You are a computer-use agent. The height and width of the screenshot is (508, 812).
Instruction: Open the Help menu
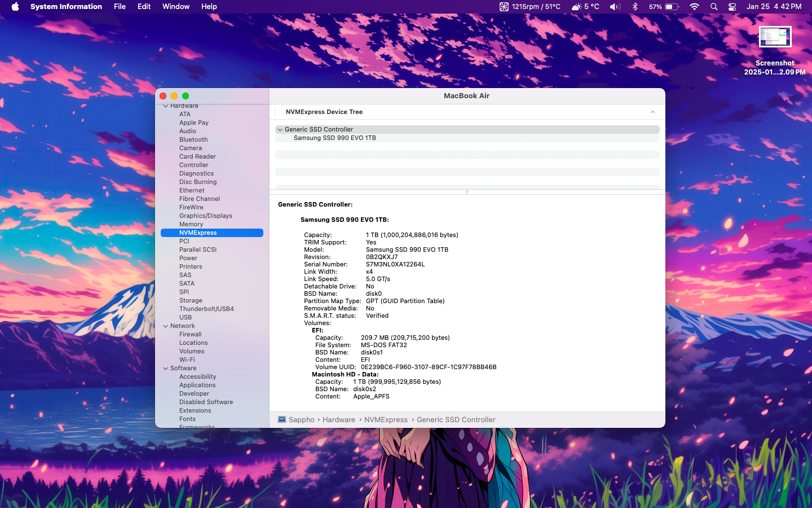tap(209, 7)
